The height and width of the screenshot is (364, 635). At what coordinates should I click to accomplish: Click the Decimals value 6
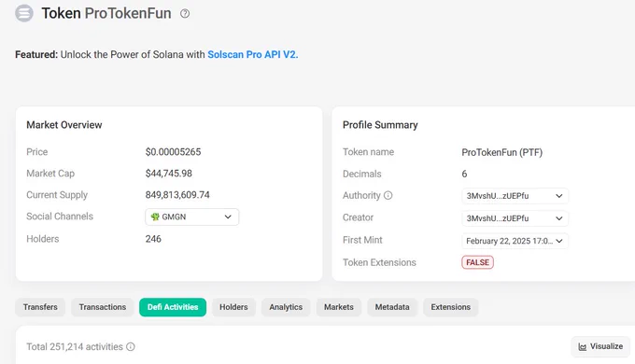click(x=464, y=174)
